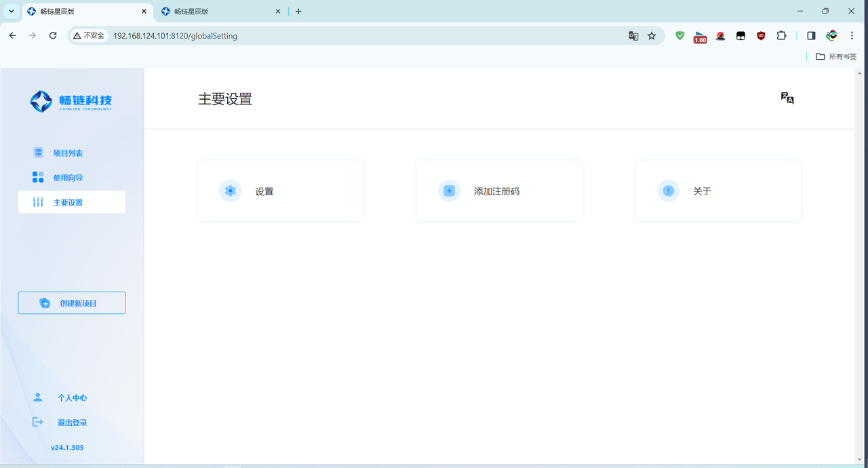This screenshot has width=868, height=468.
Task: Click the language translate icon in page header
Action: 787,98
